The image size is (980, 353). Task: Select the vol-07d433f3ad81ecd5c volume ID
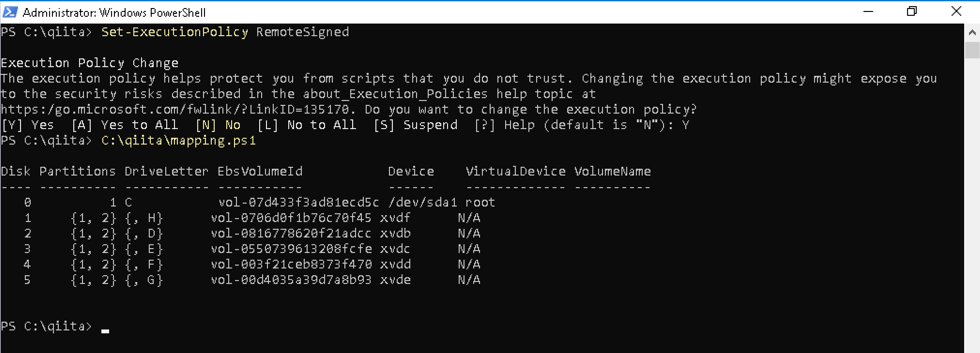(x=299, y=202)
